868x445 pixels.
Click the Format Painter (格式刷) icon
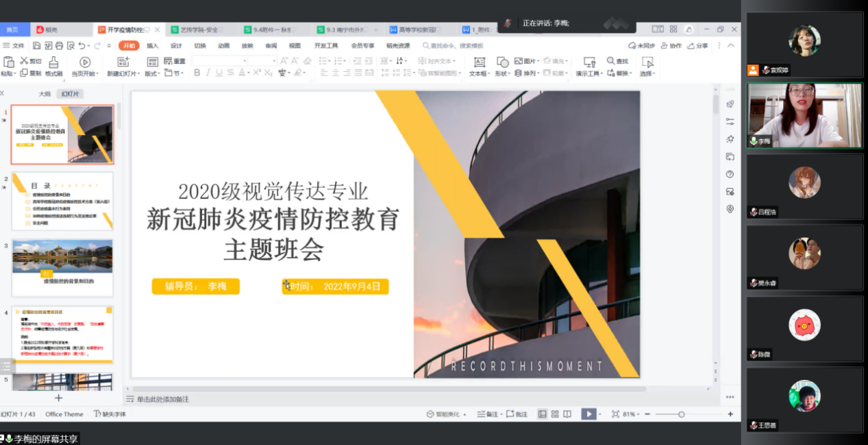pyautogui.click(x=53, y=62)
